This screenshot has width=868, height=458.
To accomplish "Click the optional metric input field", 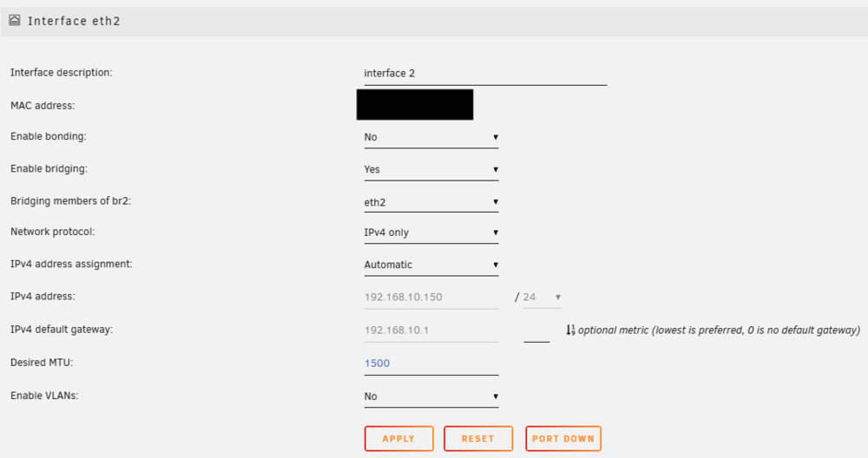I will 536,332.
